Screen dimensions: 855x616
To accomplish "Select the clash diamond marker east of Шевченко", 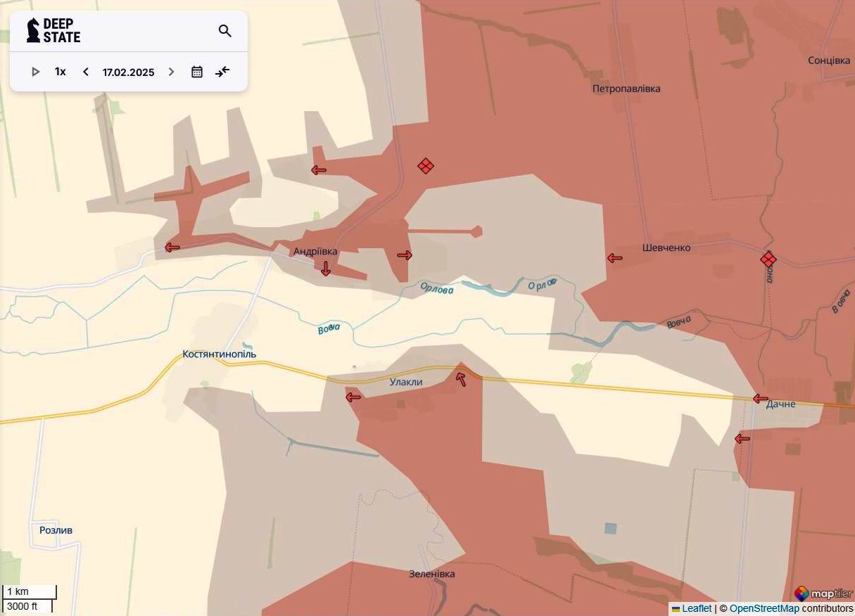I will 768,259.
